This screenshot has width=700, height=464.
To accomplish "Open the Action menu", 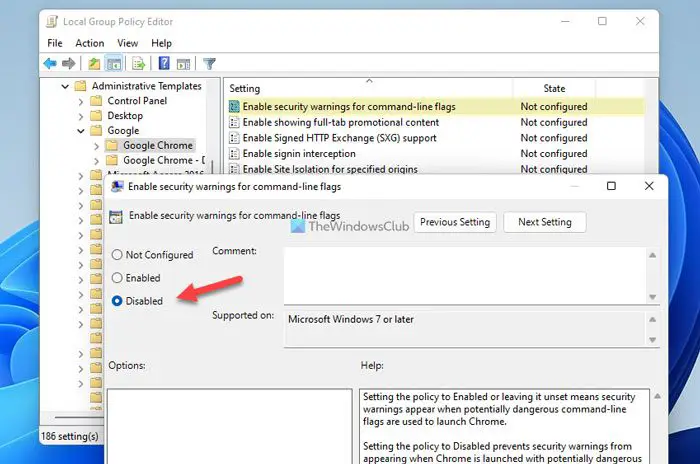I will 90,43.
